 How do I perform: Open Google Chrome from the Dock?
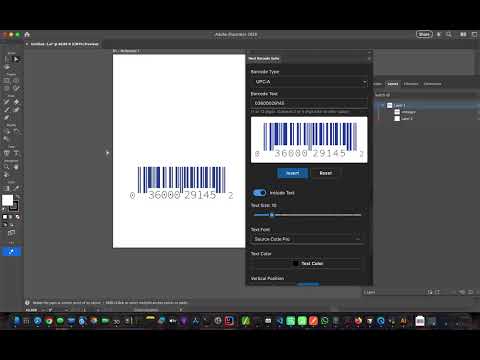49,321
